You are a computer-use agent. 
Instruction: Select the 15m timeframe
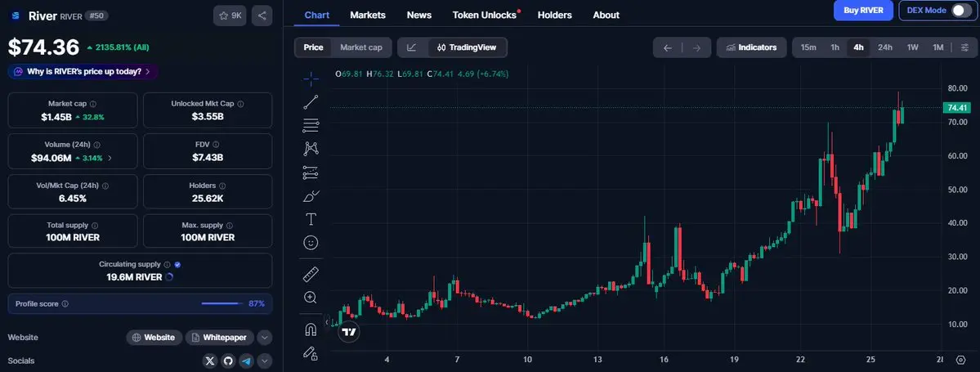pyautogui.click(x=808, y=47)
